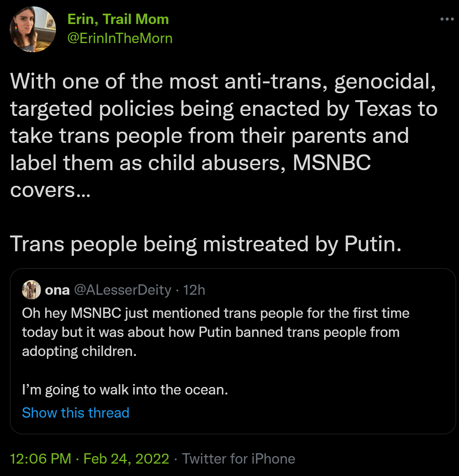The image size is (459, 476).
Task: Click the first line "With one of the most anti-trans"
Action: pyautogui.click(x=223, y=82)
